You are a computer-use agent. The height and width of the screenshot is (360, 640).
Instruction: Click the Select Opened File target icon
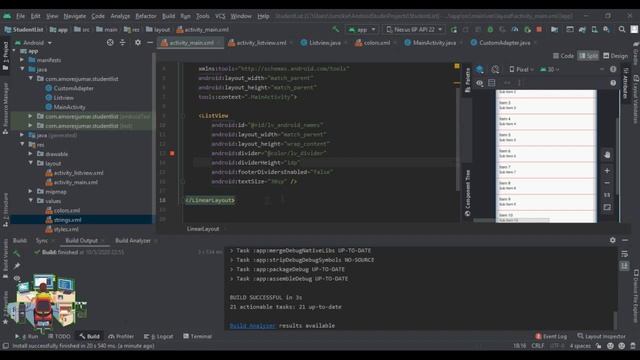(110, 42)
